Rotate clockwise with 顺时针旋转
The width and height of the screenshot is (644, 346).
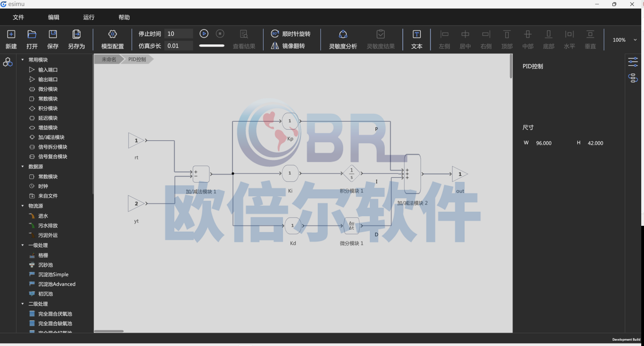[x=291, y=34]
